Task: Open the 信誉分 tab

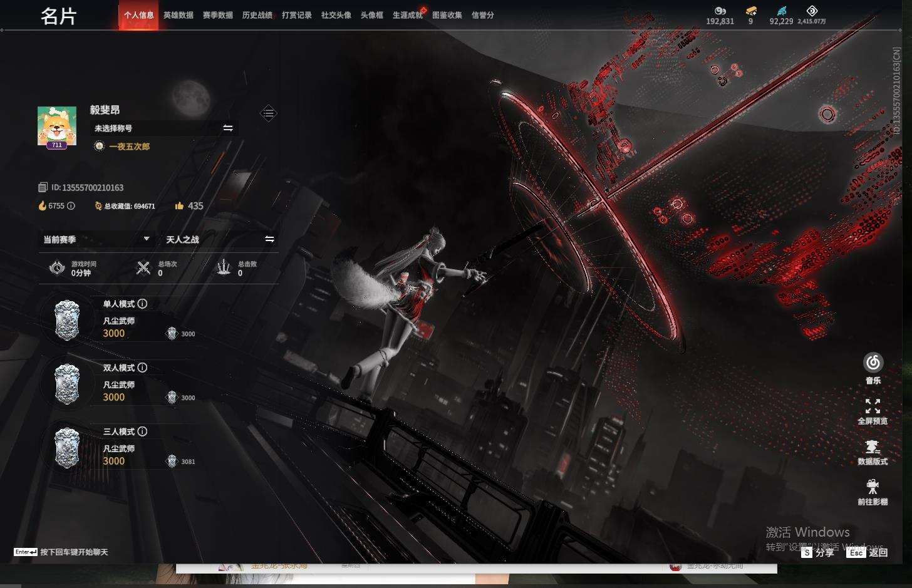Action: point(482,15)
